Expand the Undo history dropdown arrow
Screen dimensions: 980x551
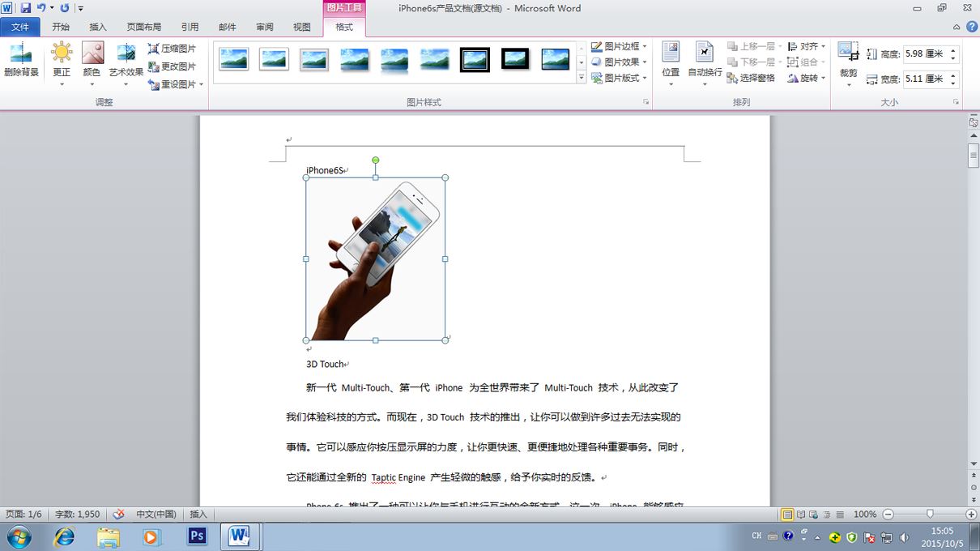click(52, 8)
